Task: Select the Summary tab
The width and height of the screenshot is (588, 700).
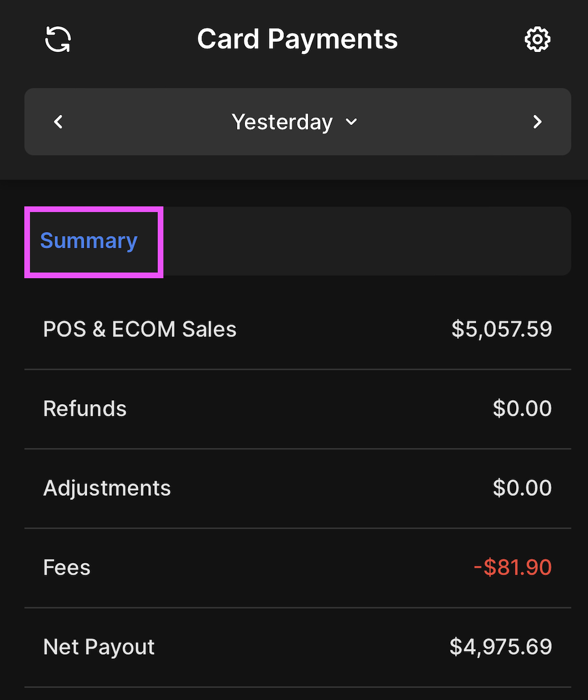Action: (89, 241)
